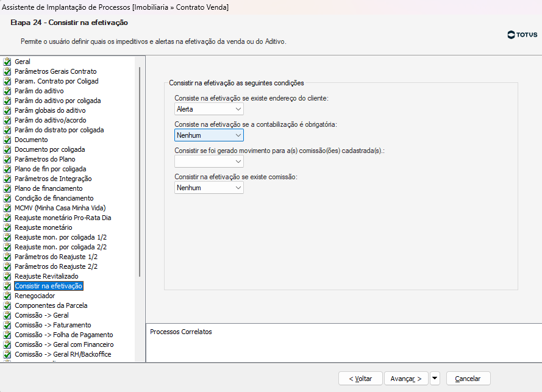Click checkmark icon next to Reajuste monetário Pro-Rata Dia
542x392 pixels.
click(7, 218)
